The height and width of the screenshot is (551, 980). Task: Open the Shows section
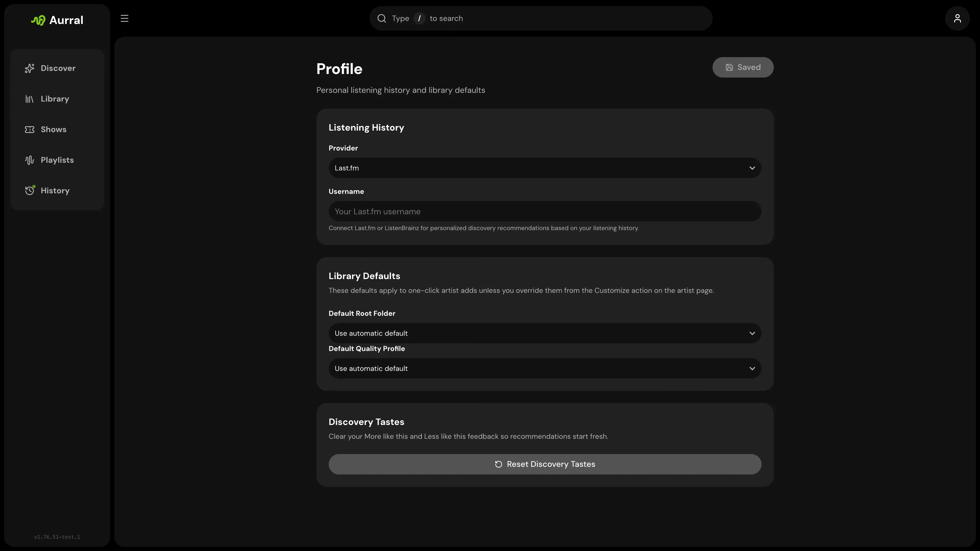pyautogui.click(x=57, y=129)
